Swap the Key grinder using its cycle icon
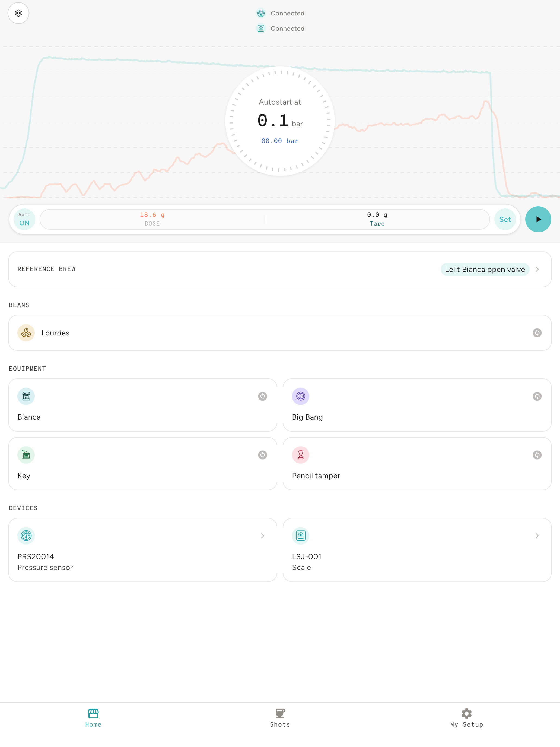 pyautogui.click(x=263, y=455)
